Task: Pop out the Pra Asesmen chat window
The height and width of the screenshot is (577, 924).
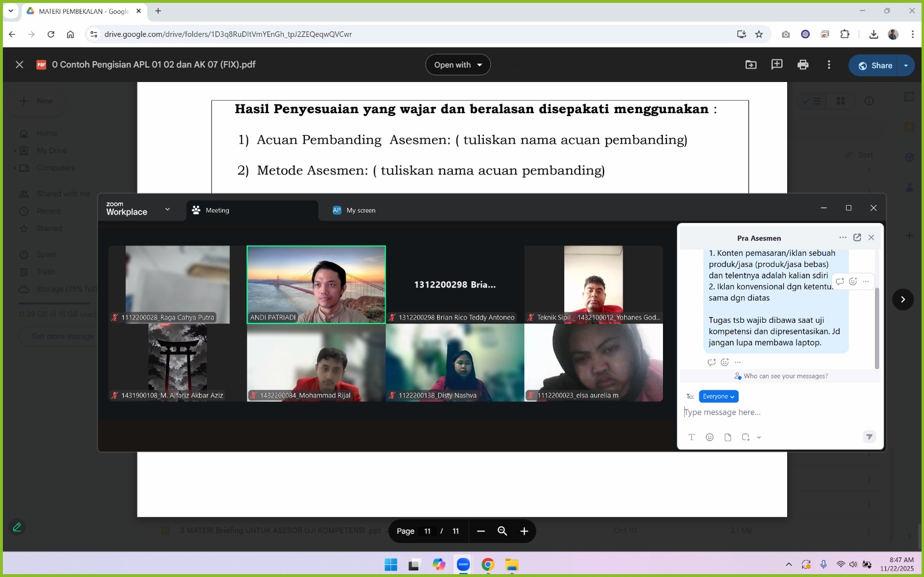Action: pyautogui.click(x=857, y=237)
